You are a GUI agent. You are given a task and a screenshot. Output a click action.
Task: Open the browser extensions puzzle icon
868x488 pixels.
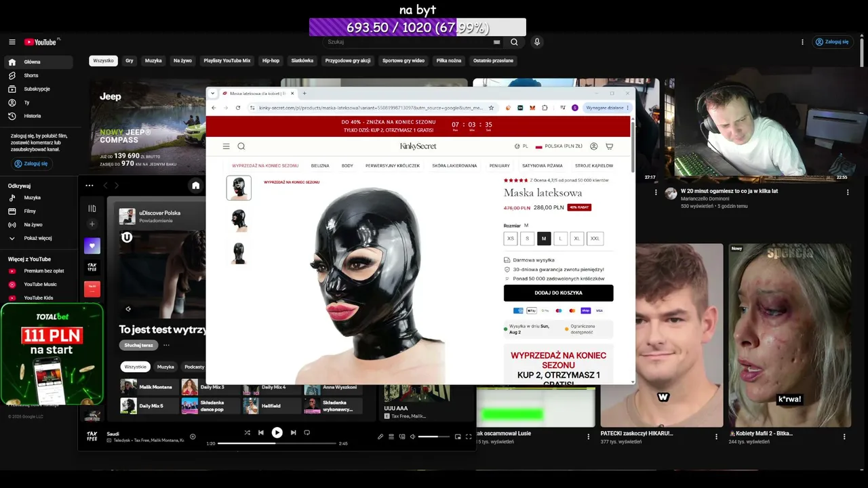pos(545,108)
